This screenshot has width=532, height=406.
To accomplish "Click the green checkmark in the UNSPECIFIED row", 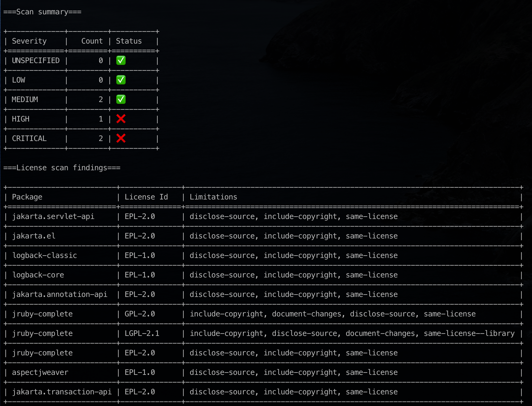I will click(121, 60).
